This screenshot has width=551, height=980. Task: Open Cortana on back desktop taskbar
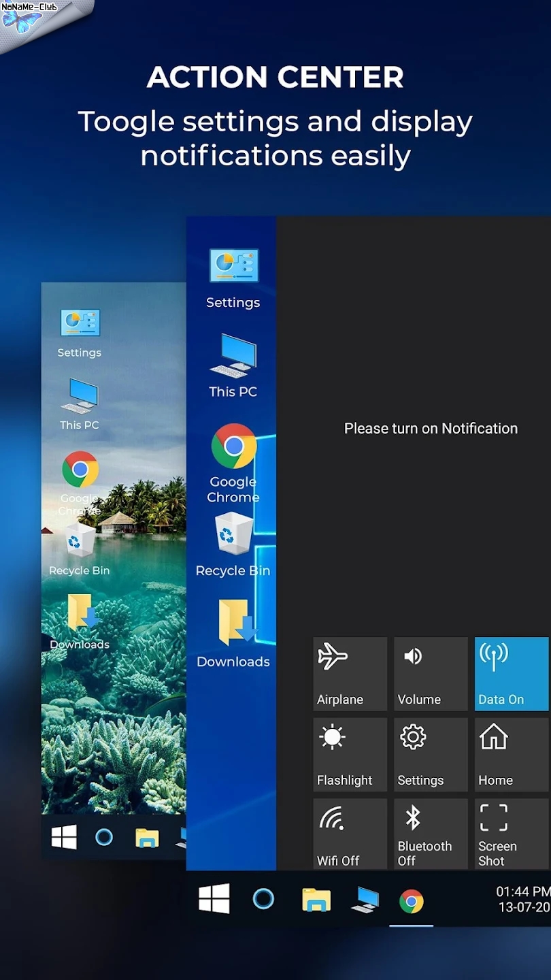pyautogui.click(x=104, y=837)
